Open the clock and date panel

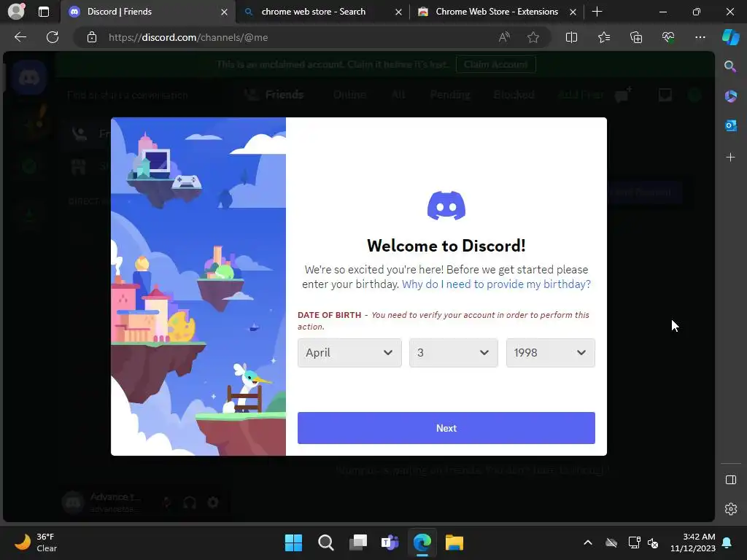point(693,542)
